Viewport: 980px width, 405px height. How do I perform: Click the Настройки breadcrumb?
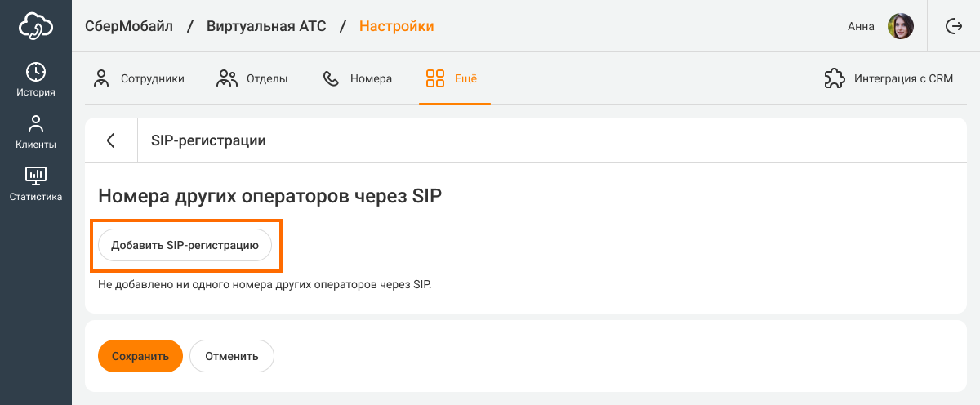pos(397,26)
